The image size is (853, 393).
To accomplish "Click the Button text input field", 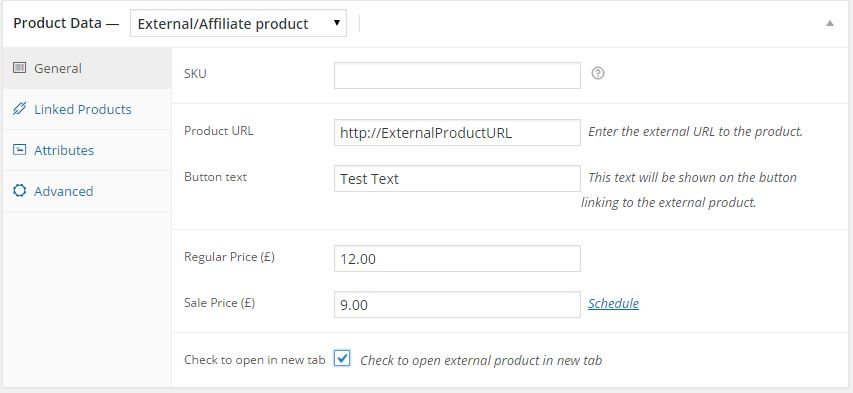I will pos(457,179).
